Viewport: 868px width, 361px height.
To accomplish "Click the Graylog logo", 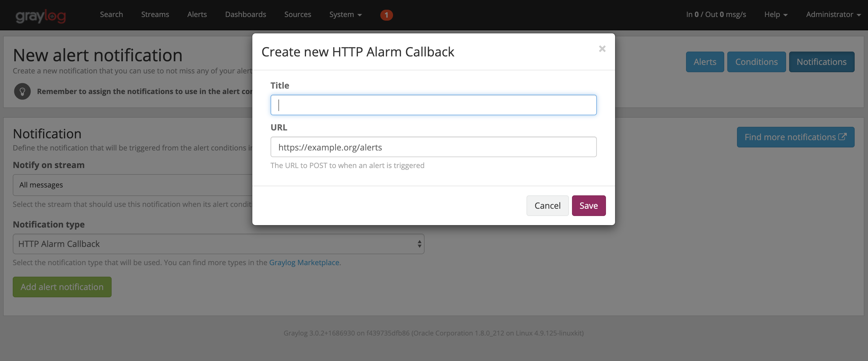I will click(x=40, y=15).
